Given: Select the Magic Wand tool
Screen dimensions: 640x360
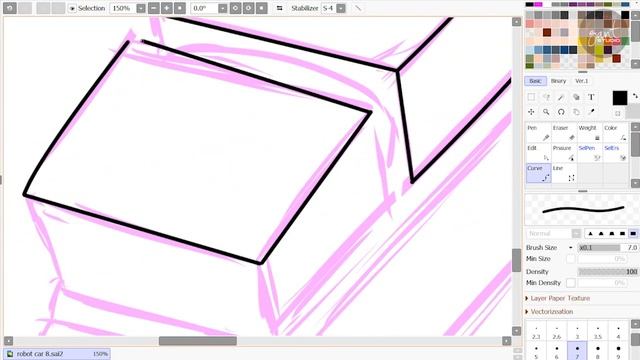Looking at the screenshot, I should coord(561,97).
